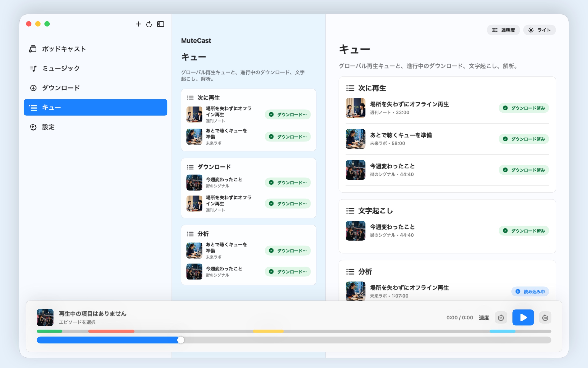Open the 設定 sidebar item

96,127
